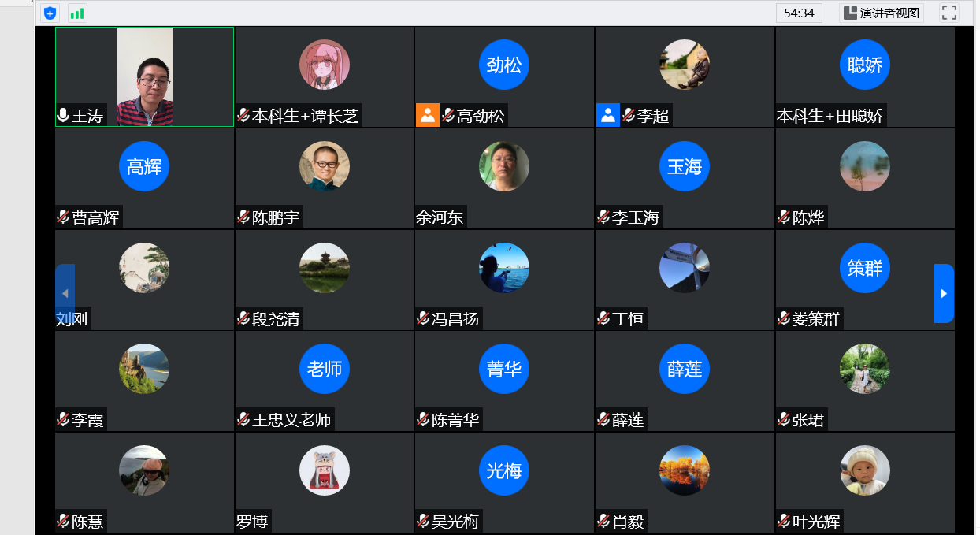Open the green network signal status icon
Image resolution: width=980 pixels, height=535 pixels.
(x=76, y=13)
